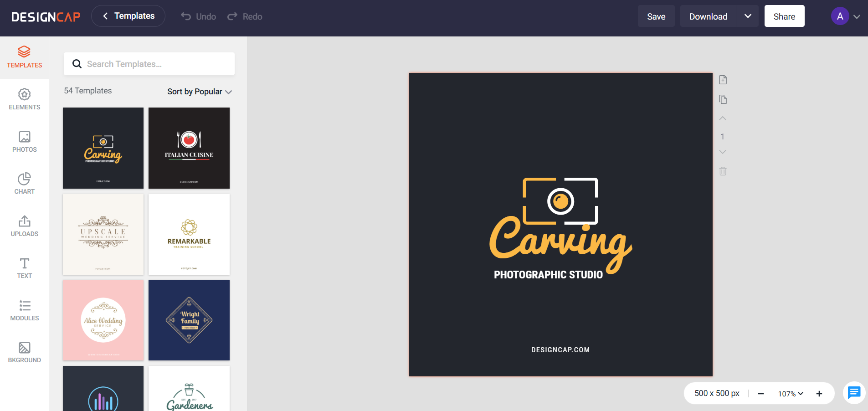868x411 pixels.
Task: Delete the current canvas layer
Action: [x=723, y=171]
